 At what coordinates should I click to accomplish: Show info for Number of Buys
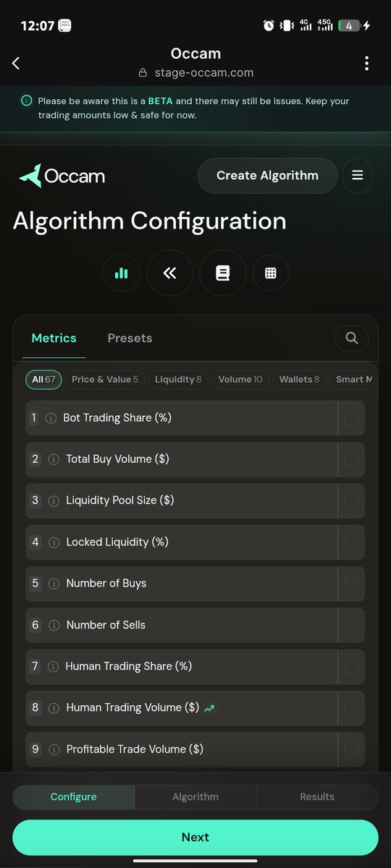click(x=53, y=583)
